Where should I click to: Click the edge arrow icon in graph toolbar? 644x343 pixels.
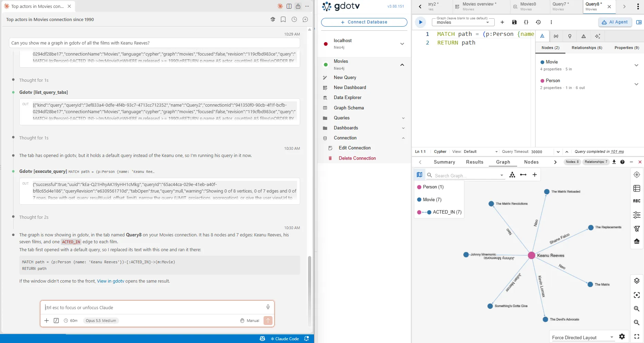pos(523,175)
